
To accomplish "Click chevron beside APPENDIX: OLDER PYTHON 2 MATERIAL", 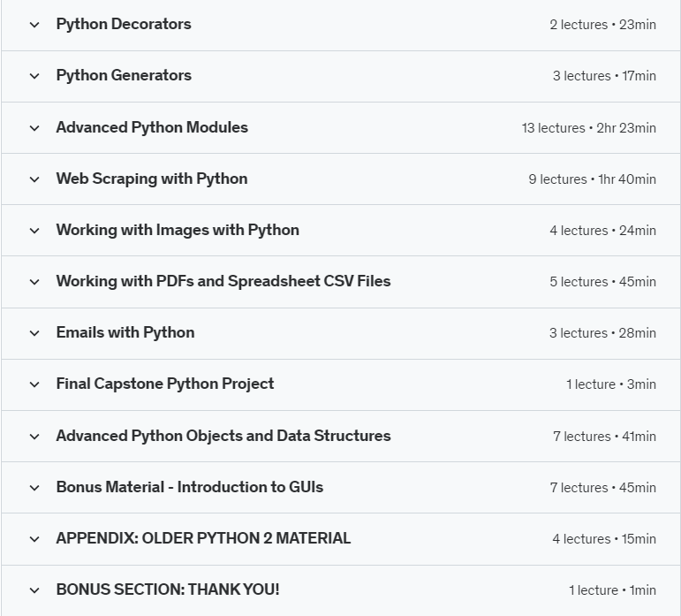I will point(34,539).
